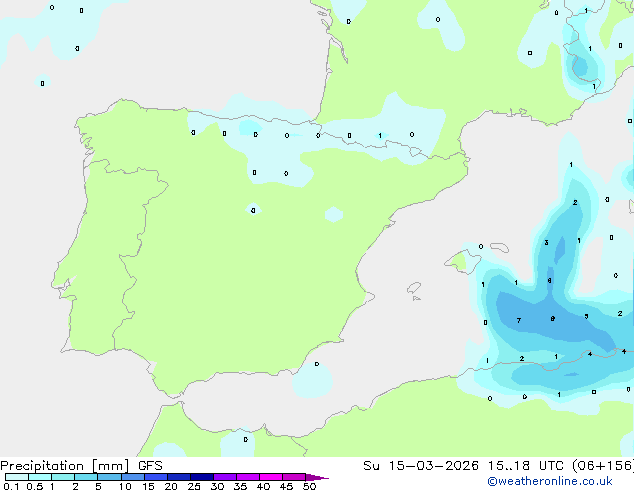634x490 pixels.
Task: Click the '25' legend scale label
Action: pyautogui.click(x=194, y=486)
